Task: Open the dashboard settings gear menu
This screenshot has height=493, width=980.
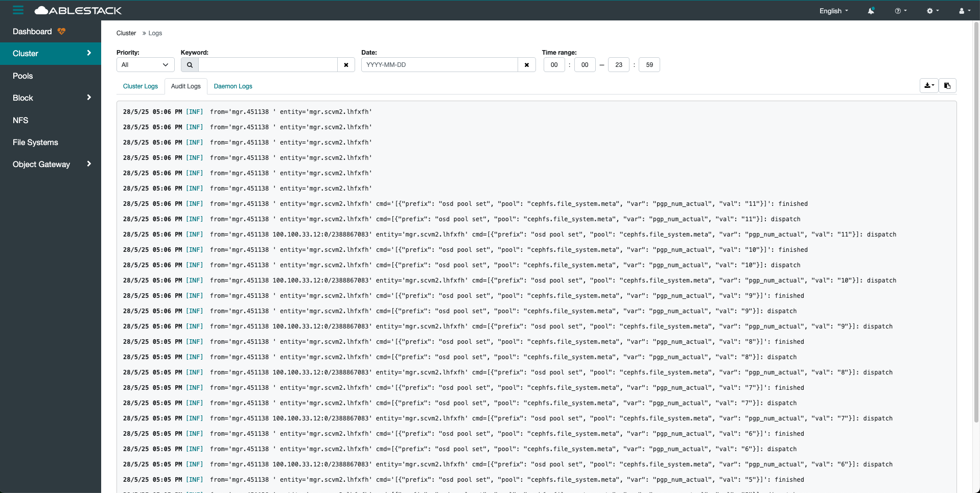Action: click(x=932, y=11)
